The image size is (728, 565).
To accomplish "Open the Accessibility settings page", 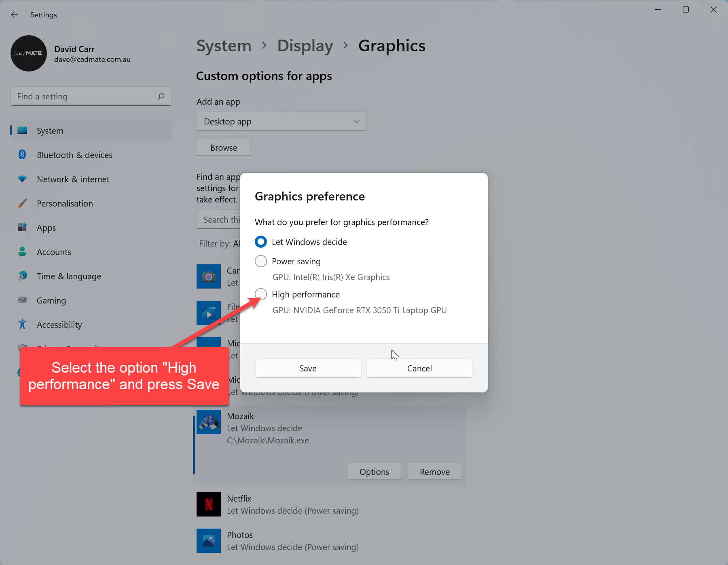I will click(59, 325).
